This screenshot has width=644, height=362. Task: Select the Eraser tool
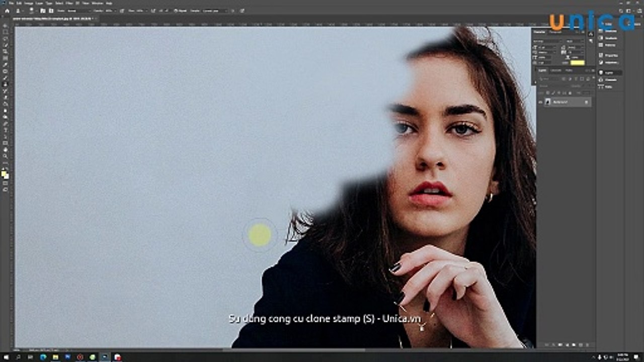point(6,97)
